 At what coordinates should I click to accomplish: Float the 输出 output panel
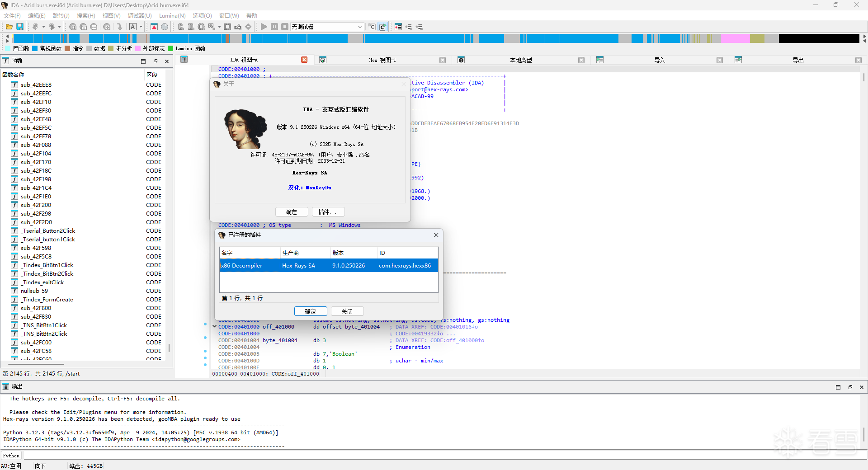[x=850, y=387]
